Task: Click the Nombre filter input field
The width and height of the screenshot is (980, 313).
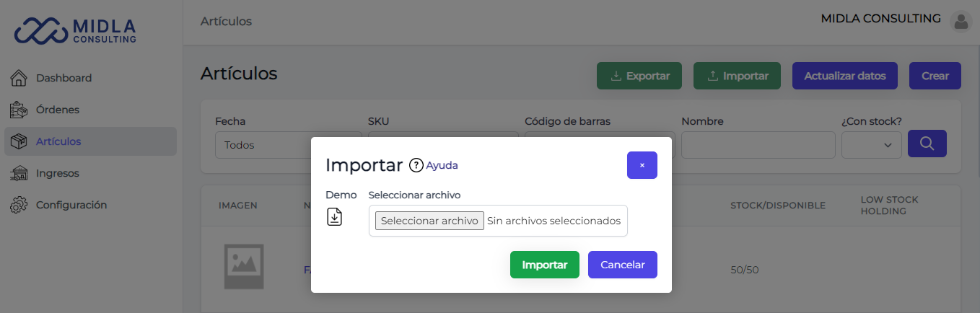Action: tap(756, 145)
